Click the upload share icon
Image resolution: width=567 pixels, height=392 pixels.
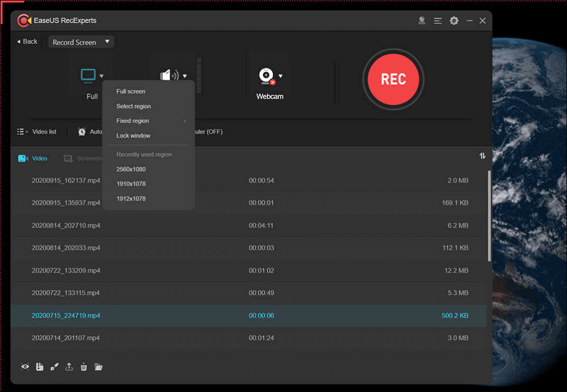coord(69,367)
